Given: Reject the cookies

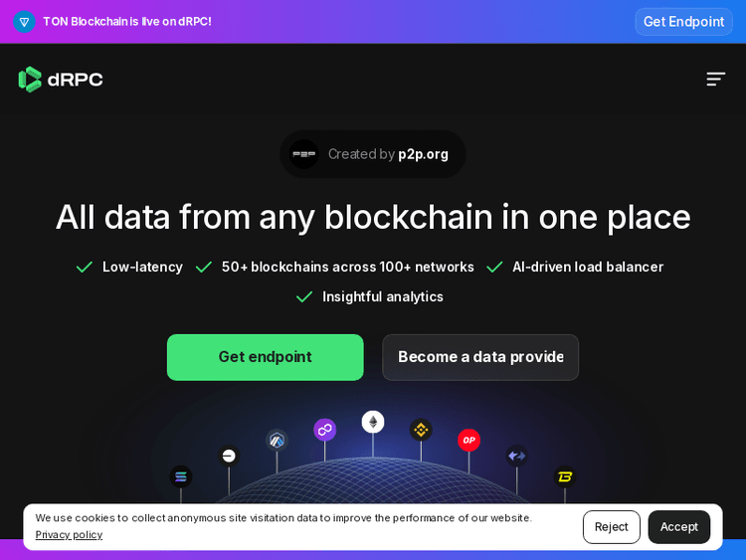Looking at the screenshot, I should click(612, 527).
